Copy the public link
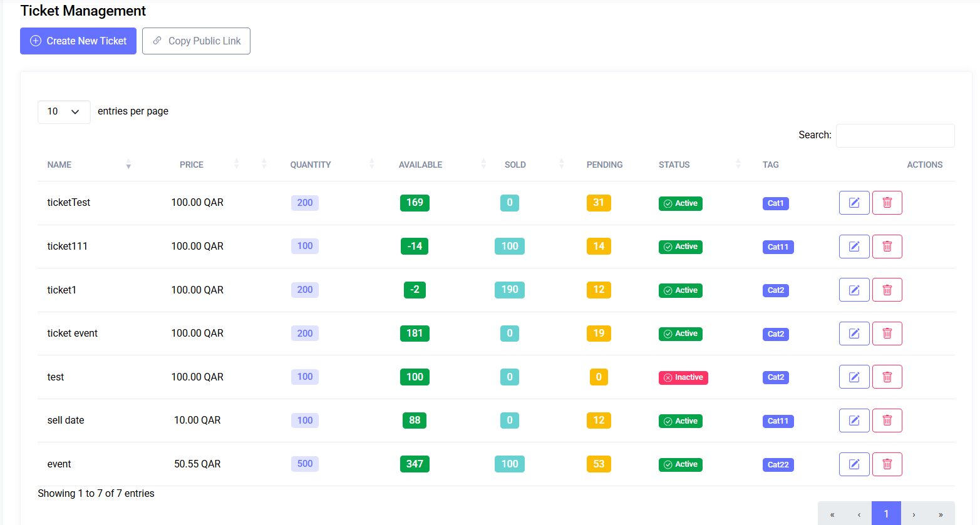 pos(196,41)
